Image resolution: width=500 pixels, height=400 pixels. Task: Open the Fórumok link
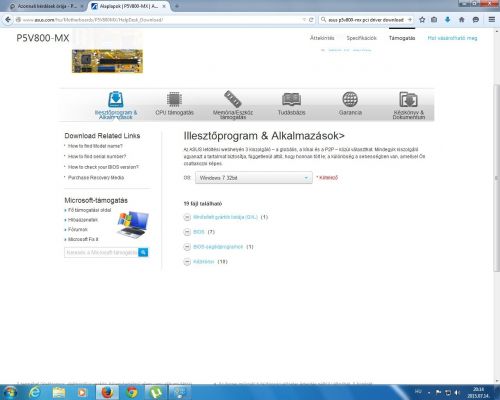(78, 229)
